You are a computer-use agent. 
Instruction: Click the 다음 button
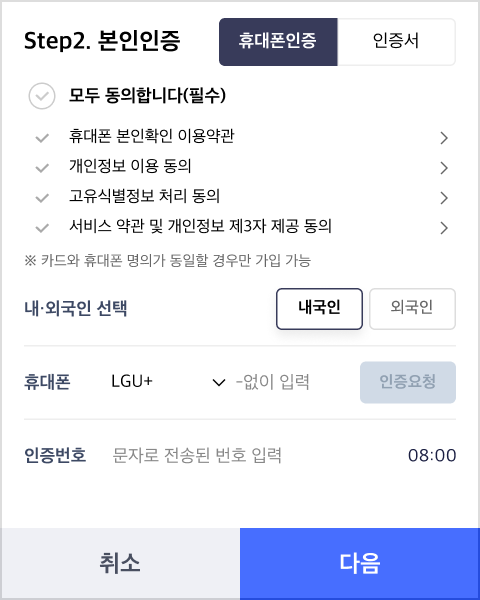(360, 564)
